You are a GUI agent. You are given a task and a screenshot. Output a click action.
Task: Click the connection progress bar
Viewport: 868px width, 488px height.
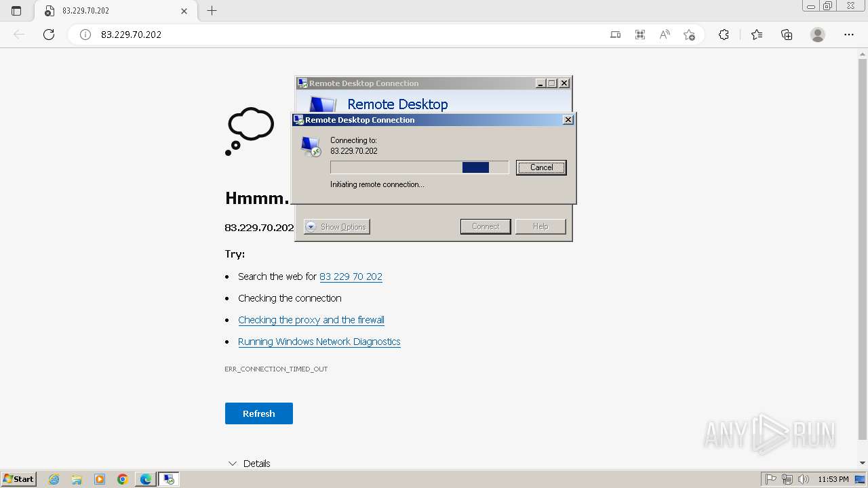pos(419,167)
